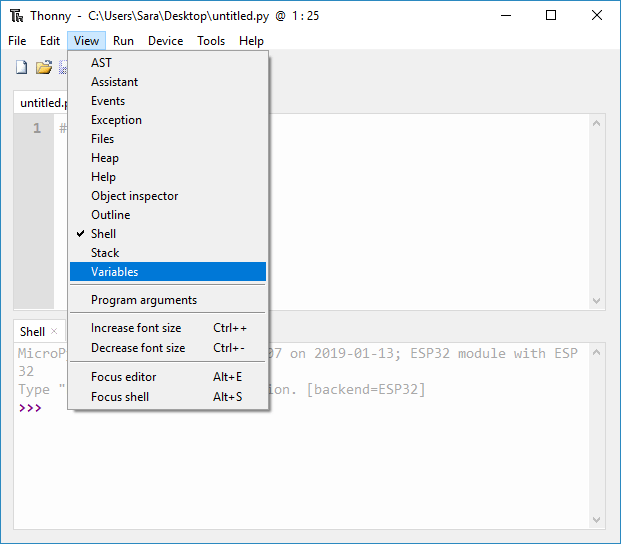The height and width of the screenshot is (544, 621).
Task: Click the Thonny app icon in title bar
Action: (16, 15)
